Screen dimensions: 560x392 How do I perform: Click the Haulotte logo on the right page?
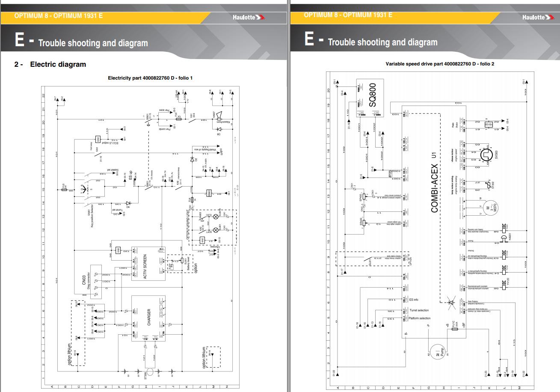[x=539, y=17]
